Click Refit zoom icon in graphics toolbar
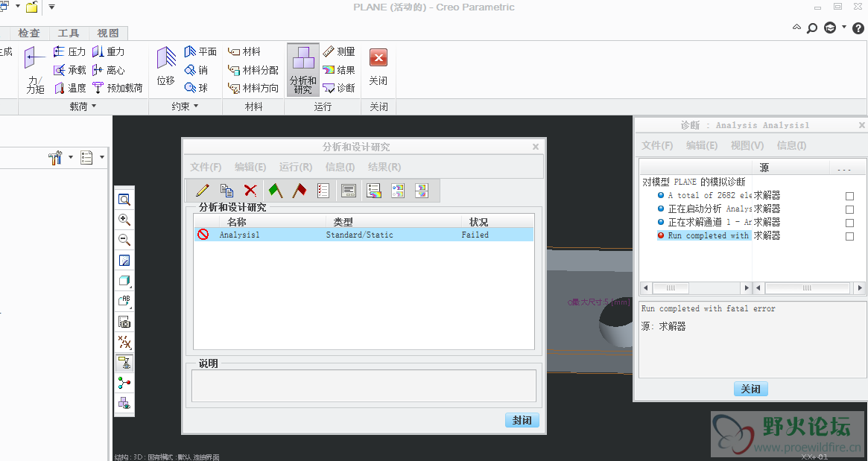The image size is (868, 461). click(124, 200)
